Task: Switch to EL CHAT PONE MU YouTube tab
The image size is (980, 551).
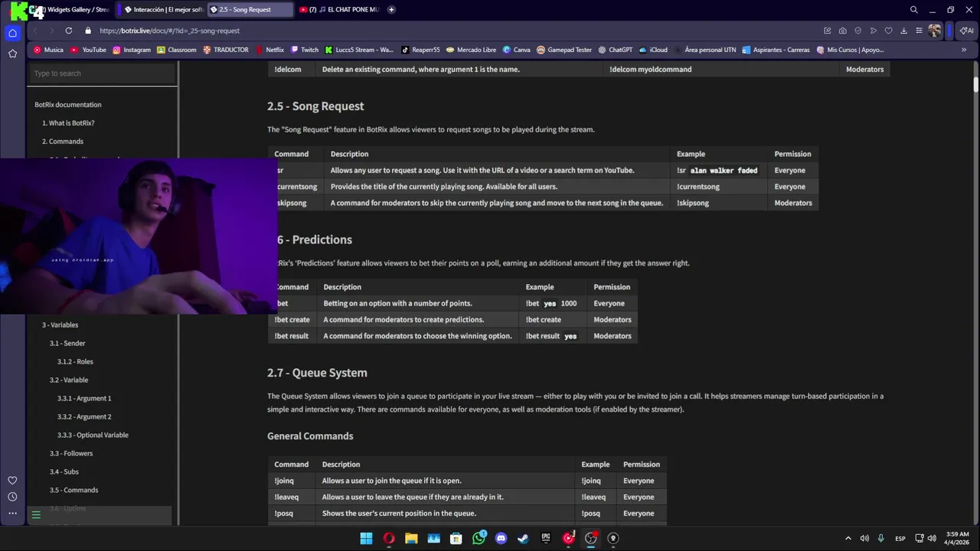Action: 339,10
